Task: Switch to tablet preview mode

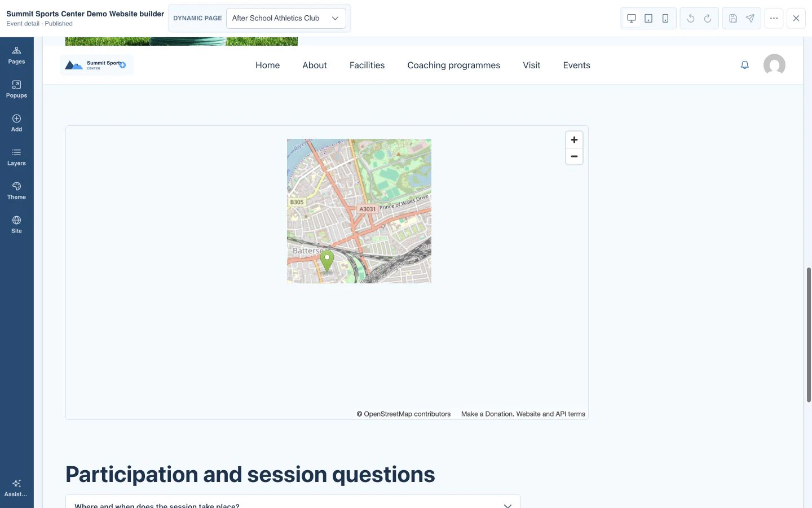Action: (x=648, y=18)
